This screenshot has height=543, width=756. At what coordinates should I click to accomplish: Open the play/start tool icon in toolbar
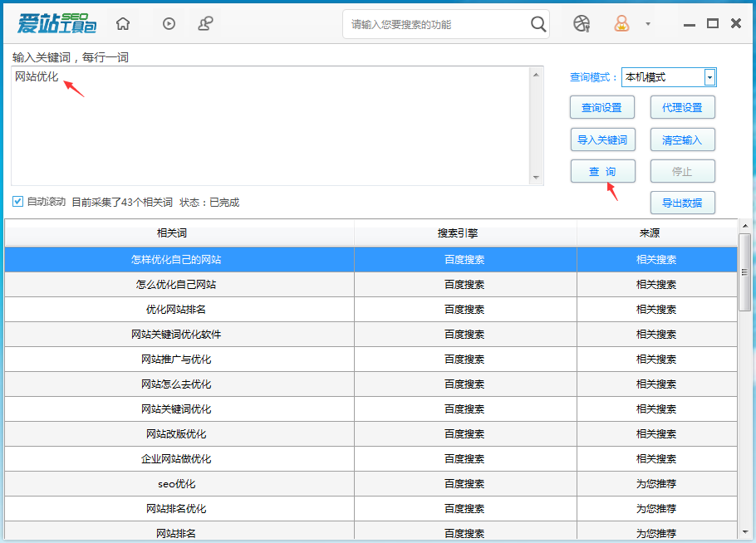pos(168,23)
